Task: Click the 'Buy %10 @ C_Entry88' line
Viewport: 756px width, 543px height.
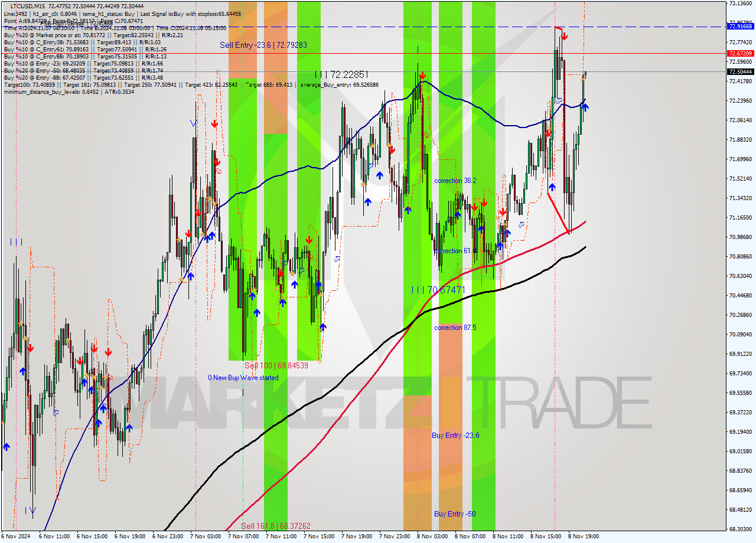Action: coord(85,56)
